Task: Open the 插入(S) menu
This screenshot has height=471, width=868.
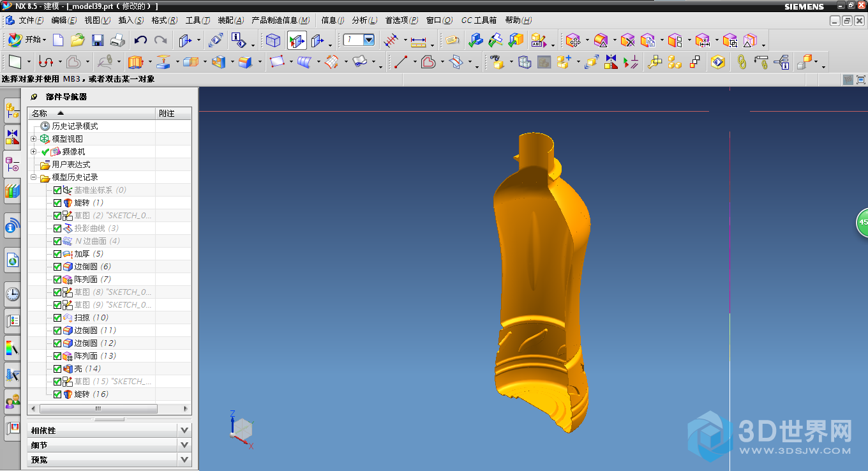Action: tap(131, 20)
